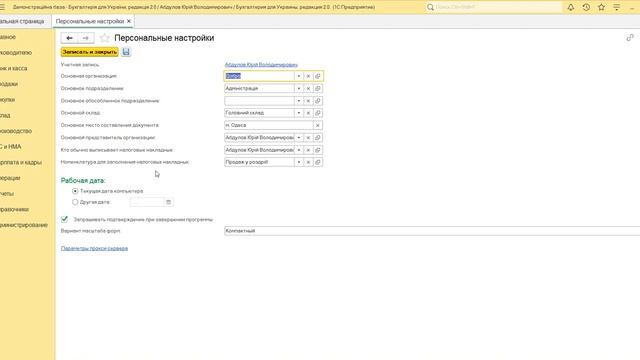Screen dimensions: 640x360
Task: Open Продажи section in sidebar
Action: [x=9, y=84]
